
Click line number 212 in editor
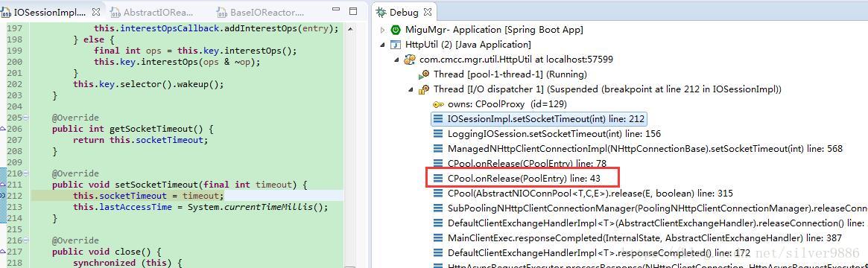pos(15,196)
